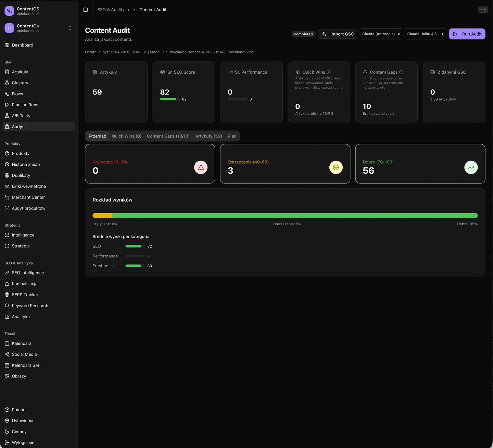The height and width of the screenshot is (448, 493).
Task: Click 'Brakujące artykuły' text
Action: [379, 114]
